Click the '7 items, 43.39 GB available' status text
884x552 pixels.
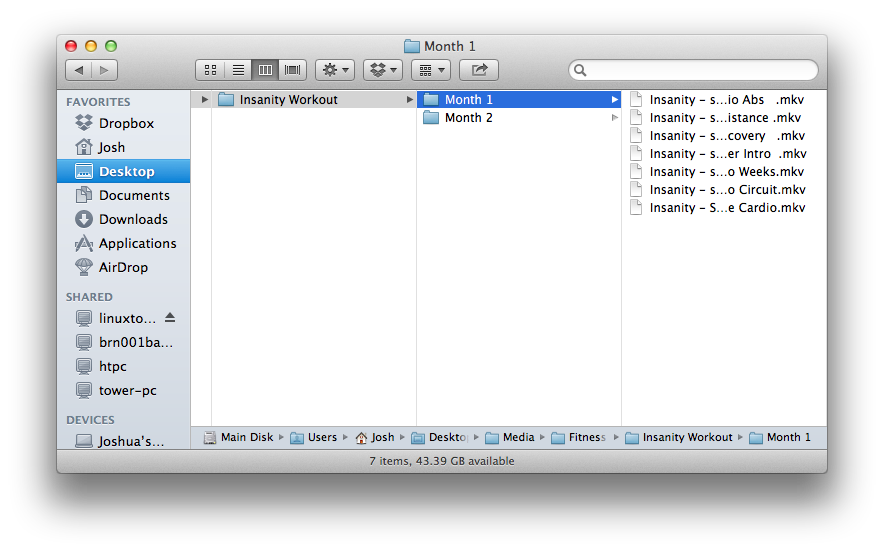click(x=442, y=461)
